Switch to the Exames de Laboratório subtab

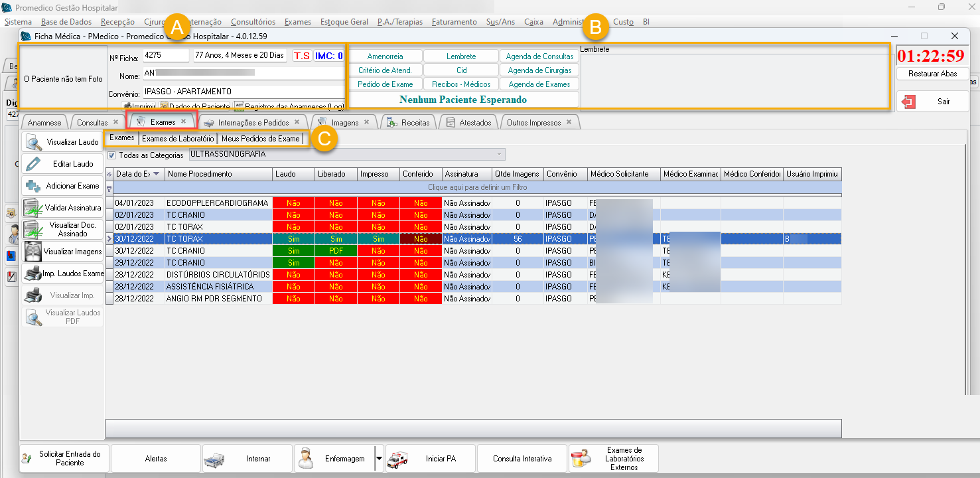click(178, 139)
